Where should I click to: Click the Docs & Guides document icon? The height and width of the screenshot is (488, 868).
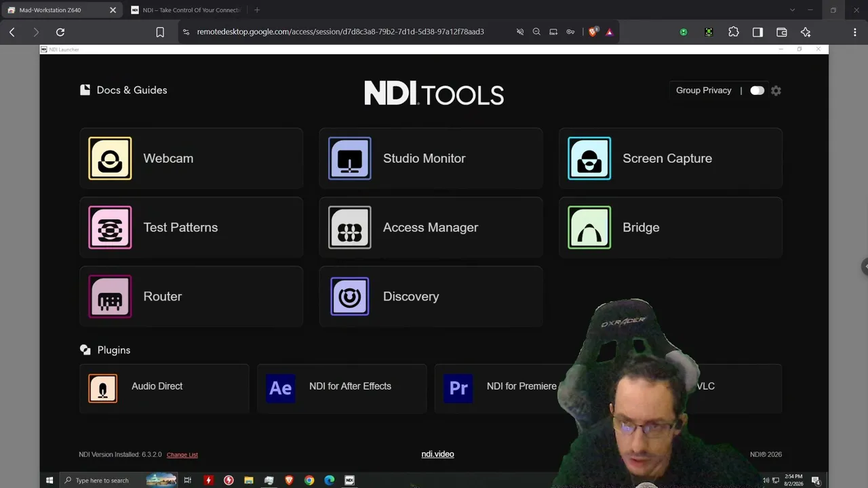pyautogui.click(x=85, y=90)
